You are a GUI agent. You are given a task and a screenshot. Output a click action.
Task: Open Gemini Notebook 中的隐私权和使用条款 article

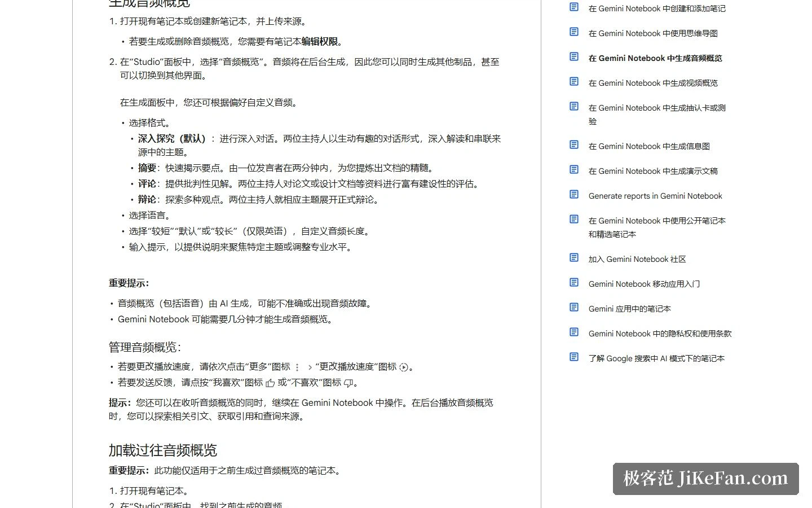coord(660,334)
